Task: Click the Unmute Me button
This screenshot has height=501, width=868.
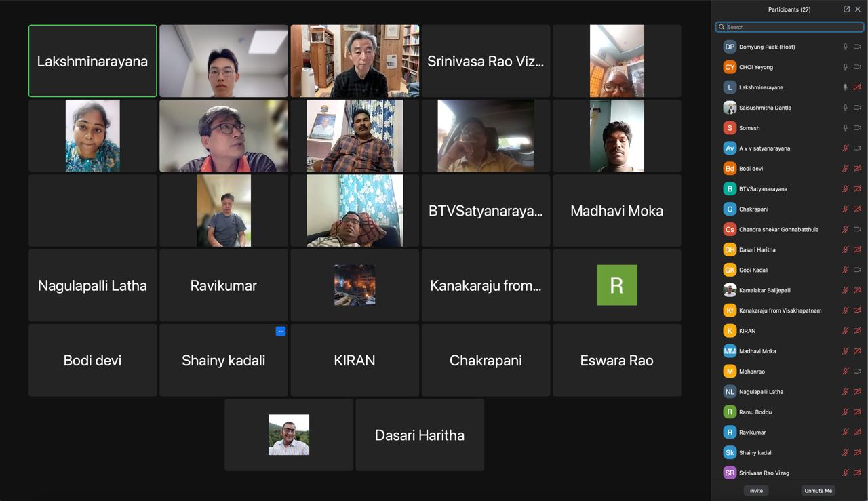Action: click(x=818, y=491)
